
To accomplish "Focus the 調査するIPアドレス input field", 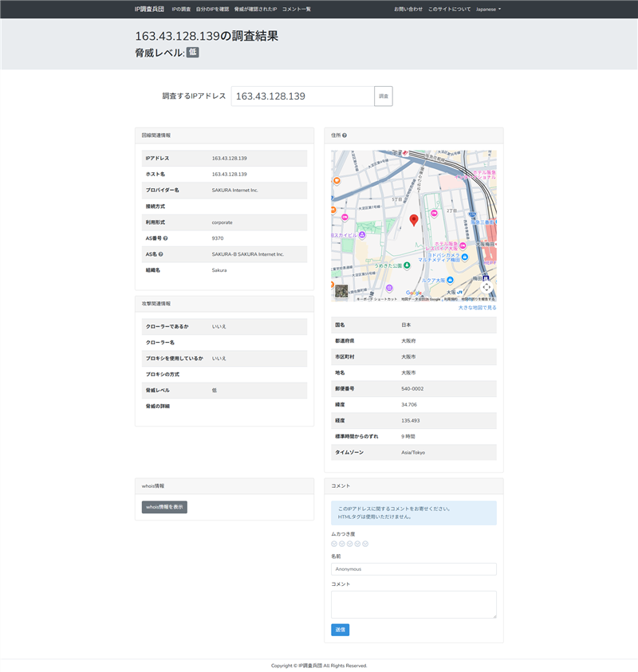I will [302, 96].
